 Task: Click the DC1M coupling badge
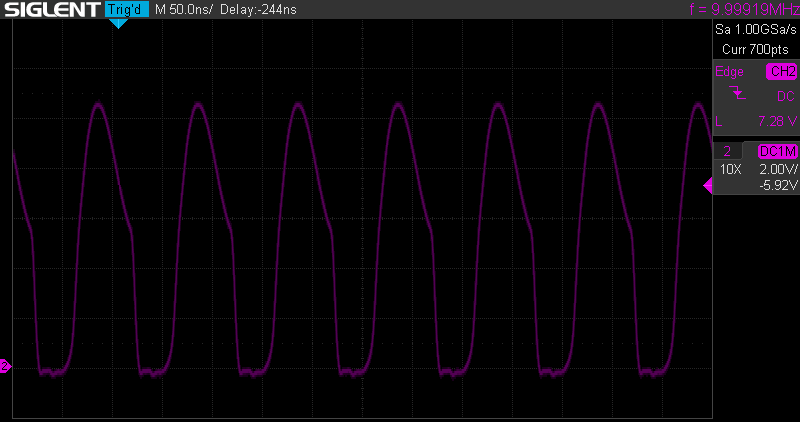[x=778, y=151]
